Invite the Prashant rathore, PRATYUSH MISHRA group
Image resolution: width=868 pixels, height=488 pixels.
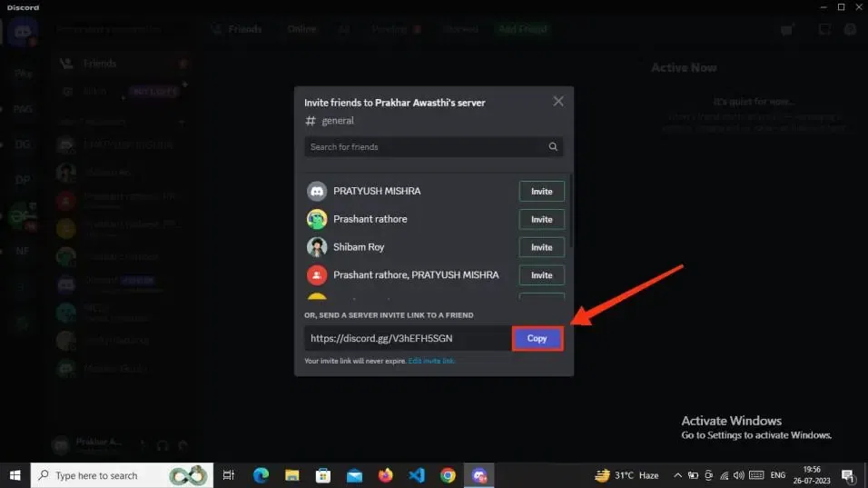pyautogui.click(x=541, y=275)
